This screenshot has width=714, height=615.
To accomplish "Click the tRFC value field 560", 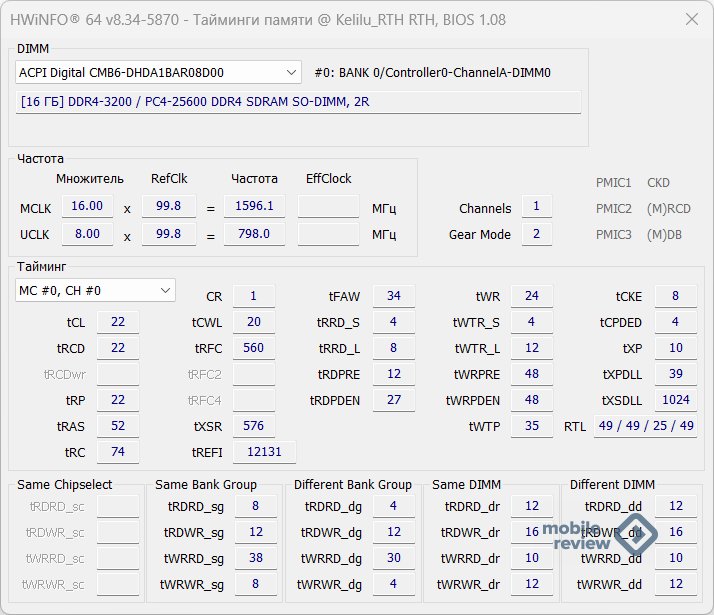I will [x=254, y=348].
